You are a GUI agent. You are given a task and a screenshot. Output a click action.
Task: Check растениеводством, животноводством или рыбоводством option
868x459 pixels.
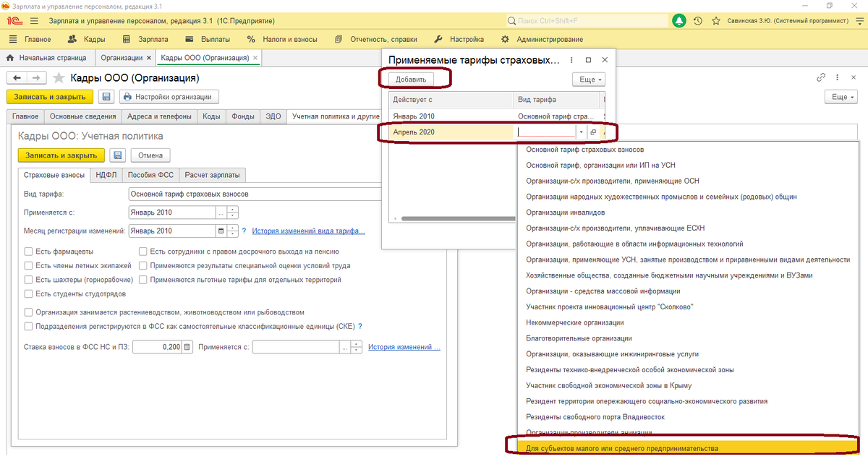pos(28,312)
